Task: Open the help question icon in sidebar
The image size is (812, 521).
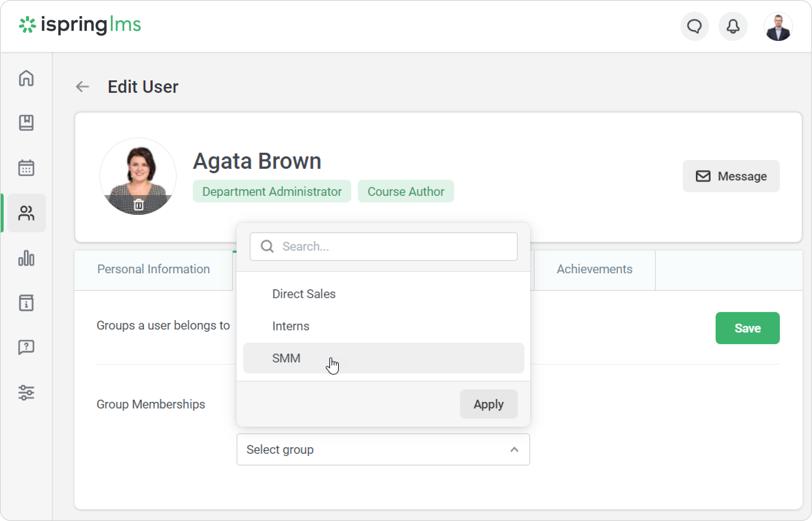Action: click(26, 347)
